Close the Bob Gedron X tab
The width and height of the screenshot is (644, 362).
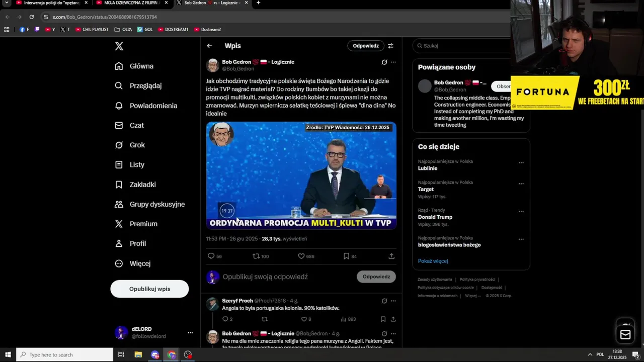click(246, 3)
